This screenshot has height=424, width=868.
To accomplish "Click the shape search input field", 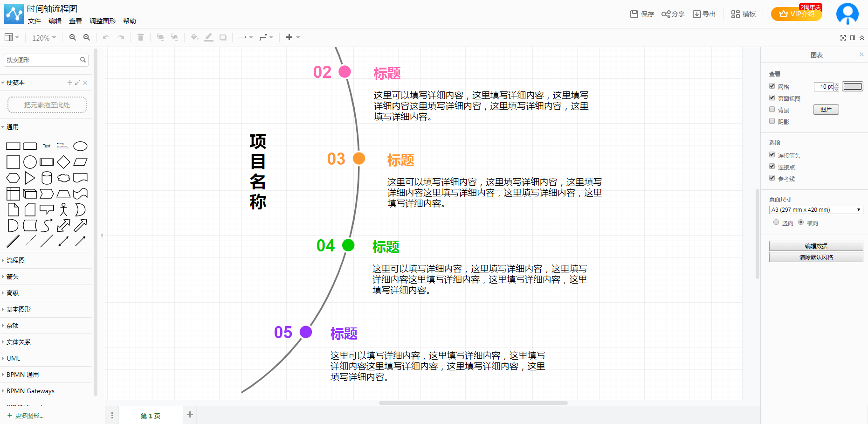I will (x=42, y=60).
